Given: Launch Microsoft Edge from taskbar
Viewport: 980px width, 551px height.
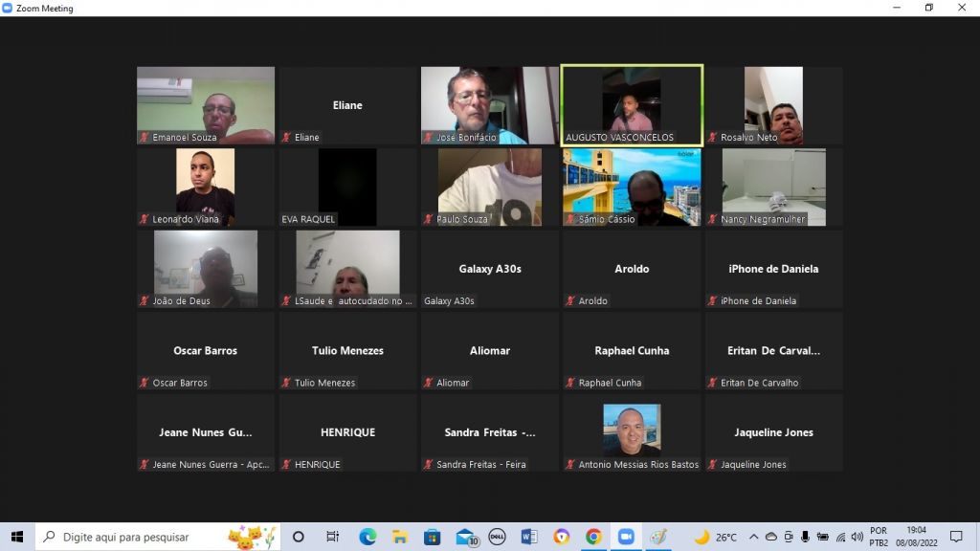Looking at the screenshot, I should tap(367, 537).
